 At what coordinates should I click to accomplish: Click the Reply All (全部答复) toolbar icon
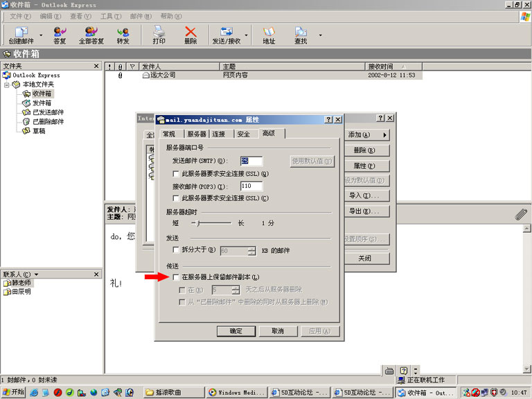tap(91, 35)
